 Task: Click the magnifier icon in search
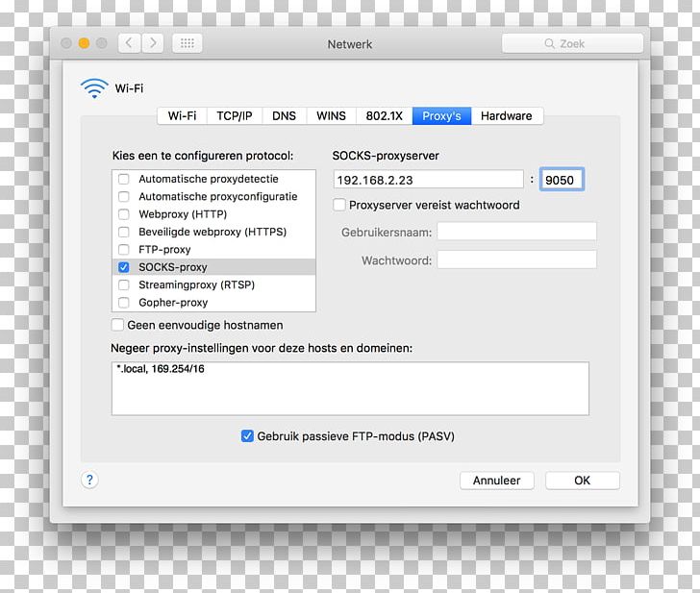point(550,43)
